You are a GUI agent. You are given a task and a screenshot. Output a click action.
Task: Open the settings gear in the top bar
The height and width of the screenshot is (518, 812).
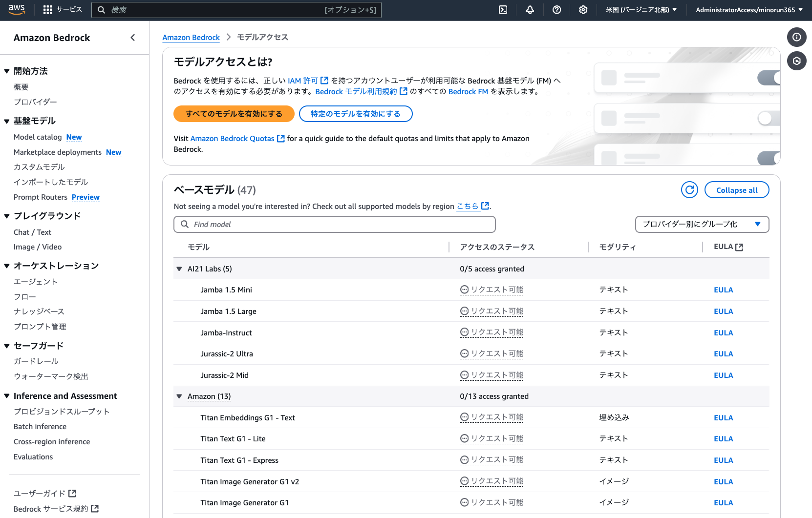click(x=583, y=10)
